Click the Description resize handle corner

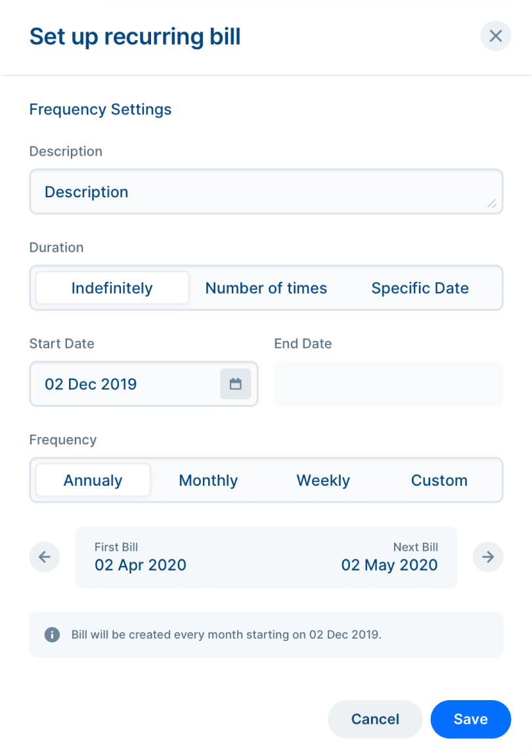pos(491,204)
